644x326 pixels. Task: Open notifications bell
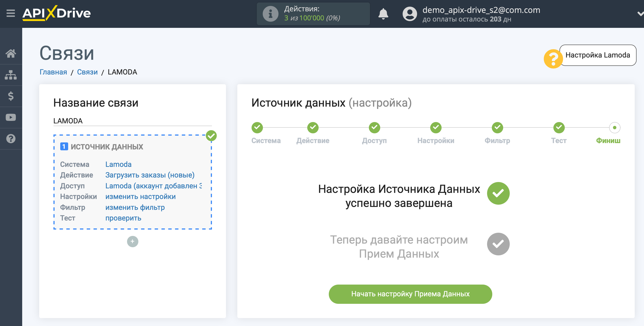(383, 14)
